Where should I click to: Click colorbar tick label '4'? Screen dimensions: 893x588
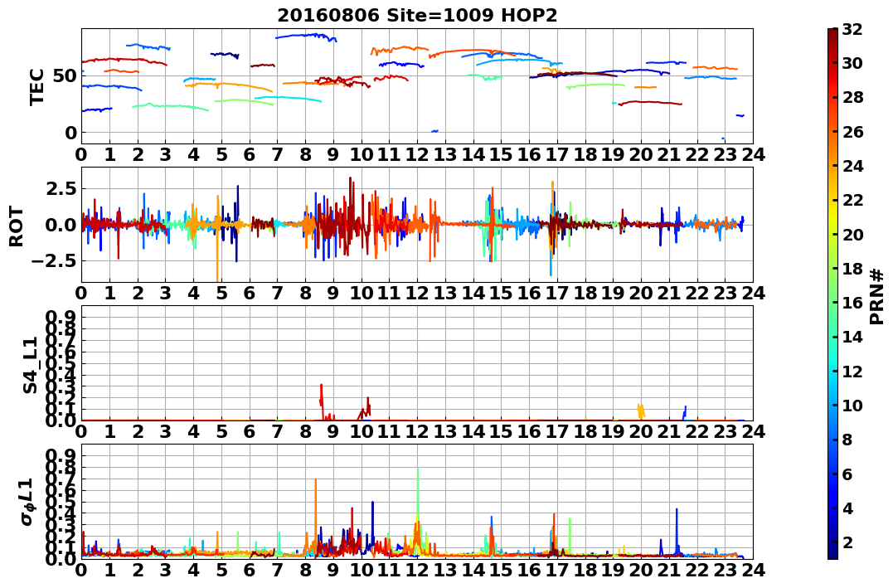(847, 508)
